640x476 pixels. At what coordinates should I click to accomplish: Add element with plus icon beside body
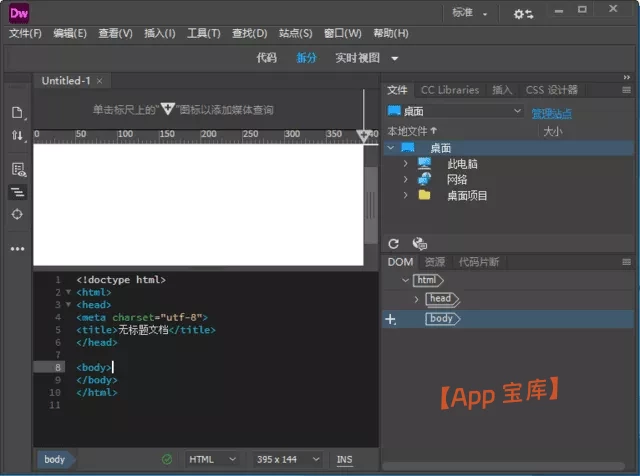pos(391,319)
